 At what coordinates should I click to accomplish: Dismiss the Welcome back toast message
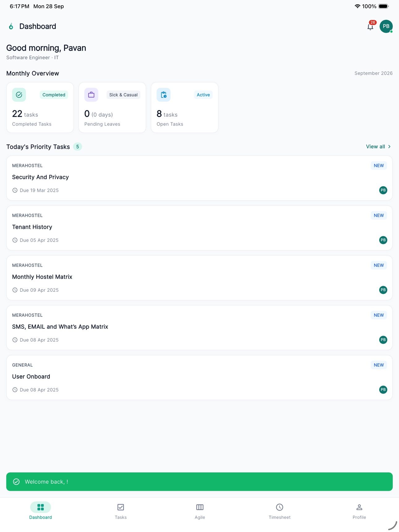point(199,482)
